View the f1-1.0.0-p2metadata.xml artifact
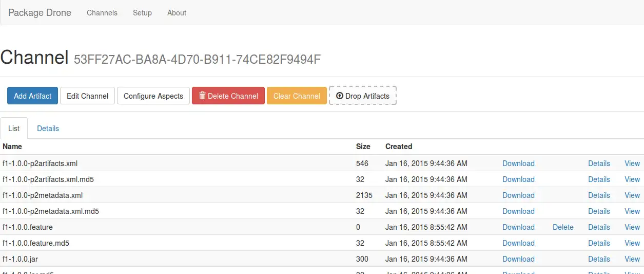Viewport: 644px width, 274px height. coord(632,195)
